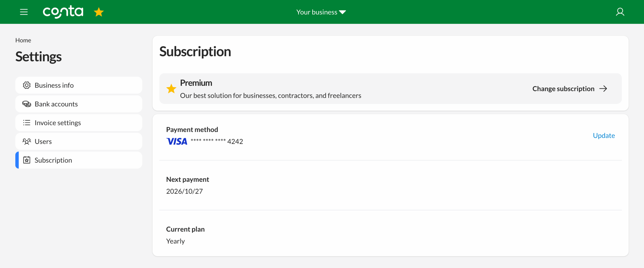Click the Conta logo
This screenshot has height=268, width=644.
point(63,12)
